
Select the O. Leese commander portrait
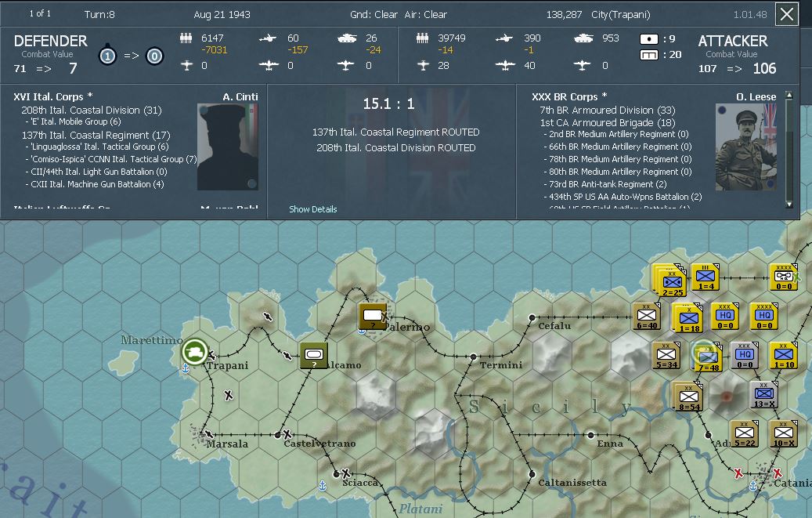click(x=745, y=147)
